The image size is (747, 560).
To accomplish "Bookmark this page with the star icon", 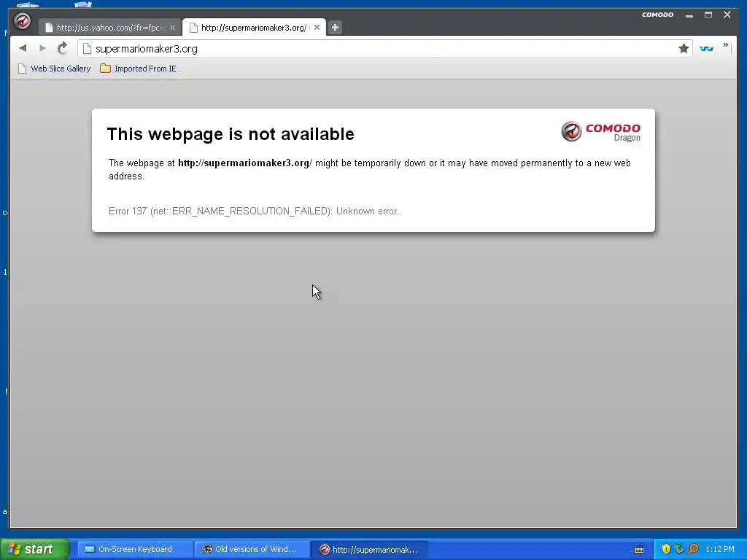I will [x=684, y=48].
